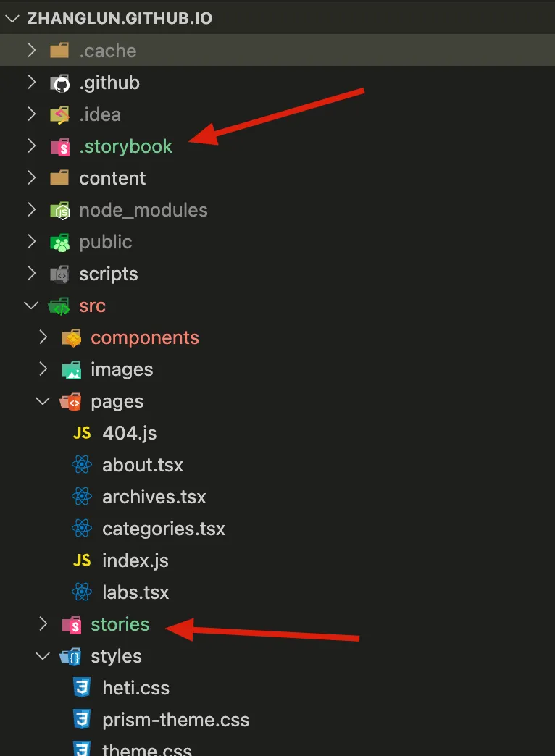The height and width of the screenshot is (756, 555).
Task: Click the JS icon beside 404.js
Action: (x=82, y=433)
